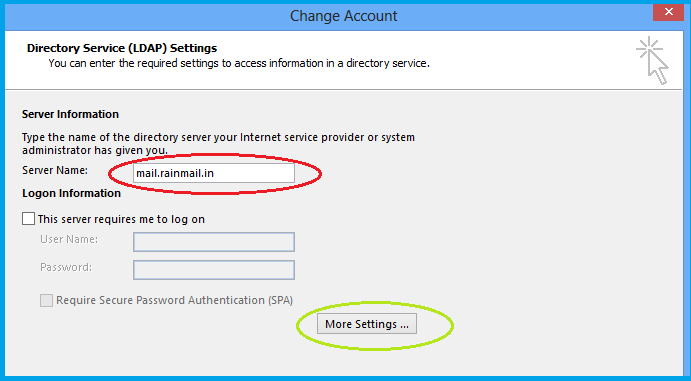Click the Logon Information section label
Image resolution: width=691 pixels, height=381 pixels.
click(x=71, y=193)
